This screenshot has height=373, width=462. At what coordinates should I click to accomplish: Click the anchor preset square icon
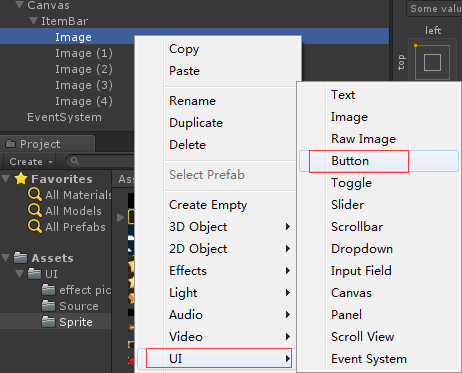(432, 62)
